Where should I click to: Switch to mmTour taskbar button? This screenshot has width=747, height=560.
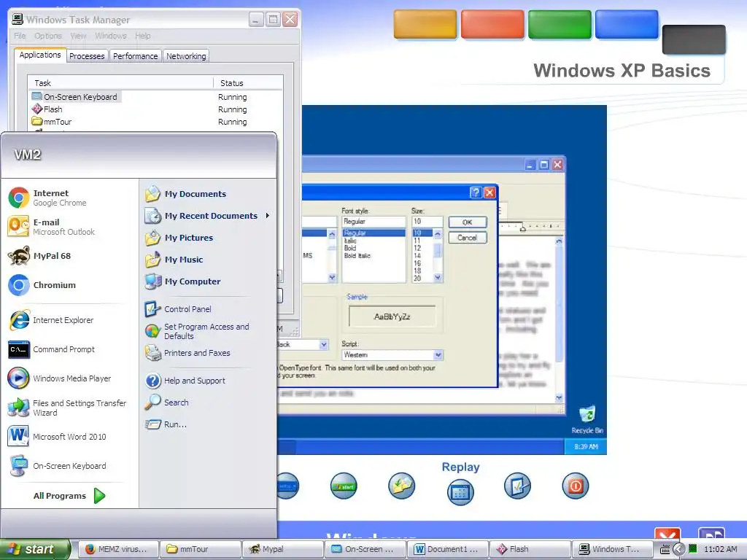(x=200, y=549)
